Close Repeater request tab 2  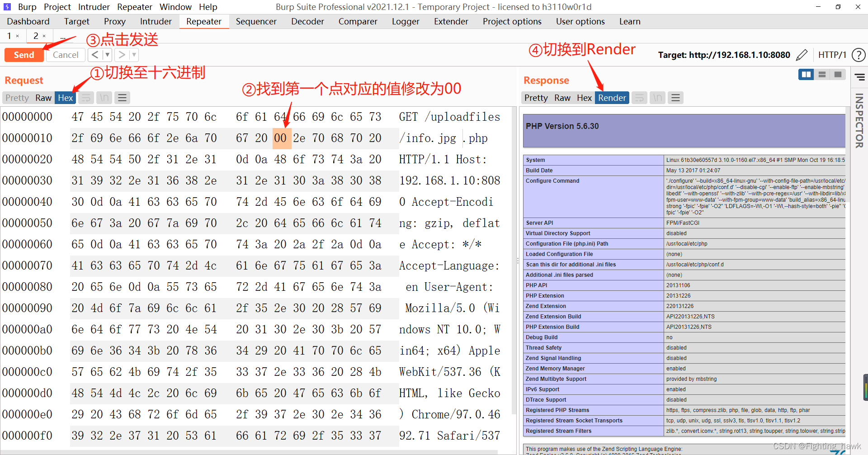pos(44,36)
